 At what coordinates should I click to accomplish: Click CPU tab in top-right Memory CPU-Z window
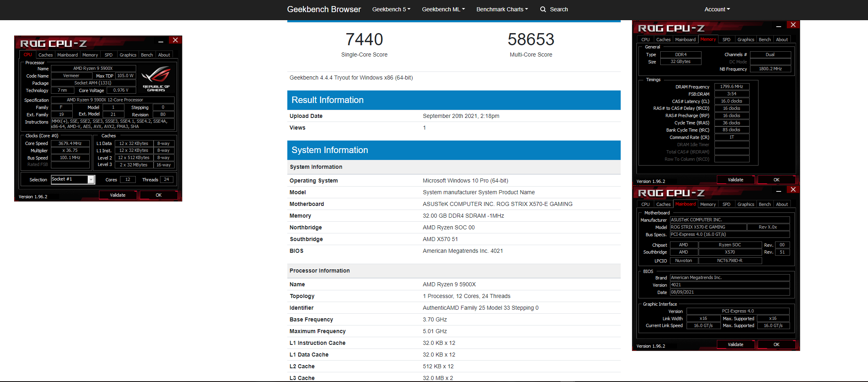click(645, 40)
